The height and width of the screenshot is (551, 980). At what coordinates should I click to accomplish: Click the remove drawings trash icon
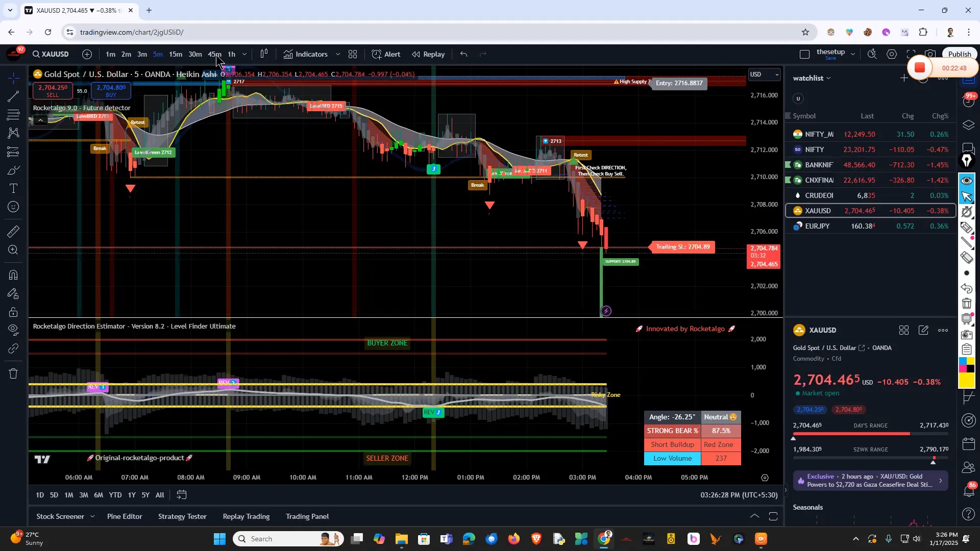pyautogui.click(x=13, y=373)
